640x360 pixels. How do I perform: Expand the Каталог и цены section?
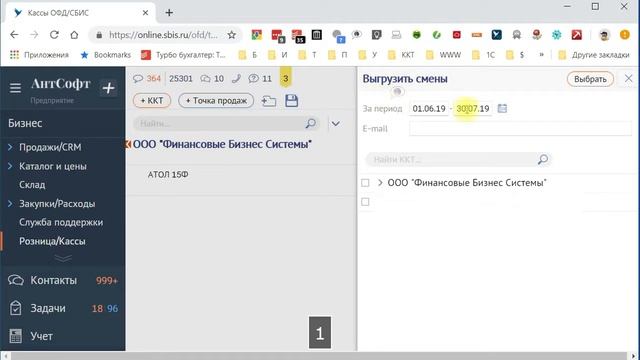click(10, 166)
